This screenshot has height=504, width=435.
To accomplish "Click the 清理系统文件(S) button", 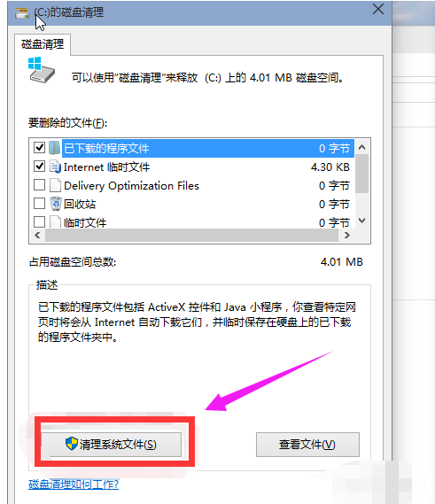I will pos(112,445).
